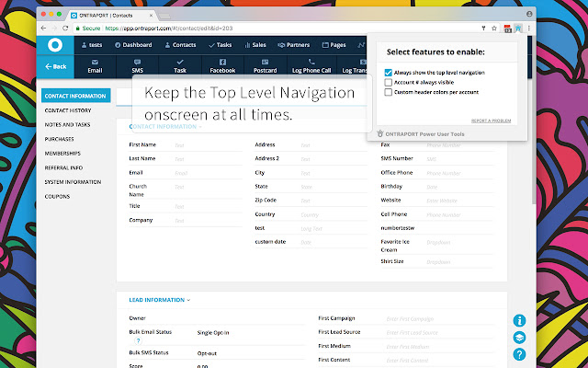Open System Information sidebar tab
588x368 pixels.
pos(73,182)
